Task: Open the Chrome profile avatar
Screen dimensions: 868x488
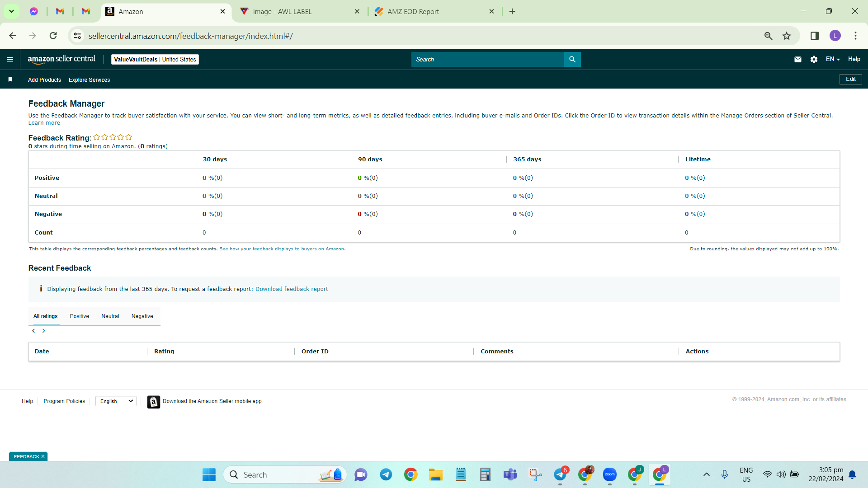Action: tap(835, 36)
